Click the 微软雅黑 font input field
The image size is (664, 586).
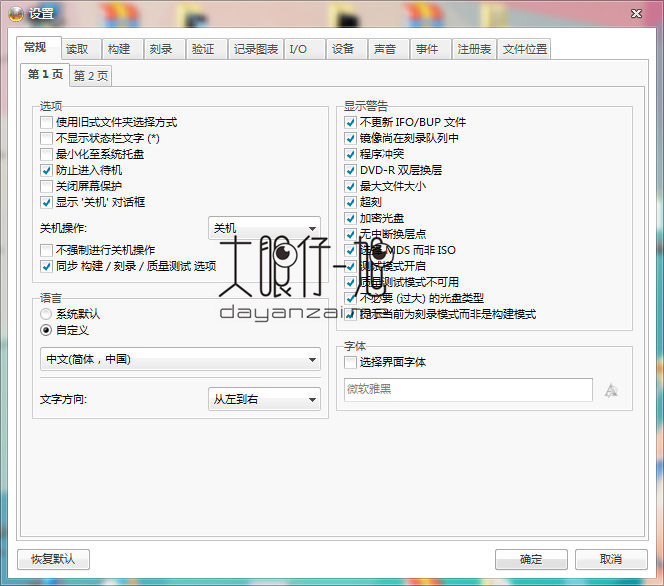pos(468,390)
